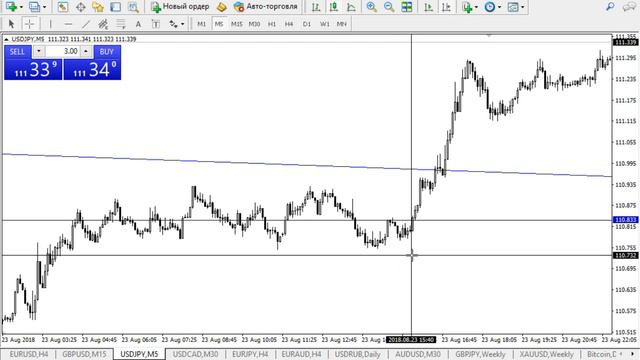Switch chart to bar chart type
The height and width of the screenshot is (360, 640).
click(316, 7)
